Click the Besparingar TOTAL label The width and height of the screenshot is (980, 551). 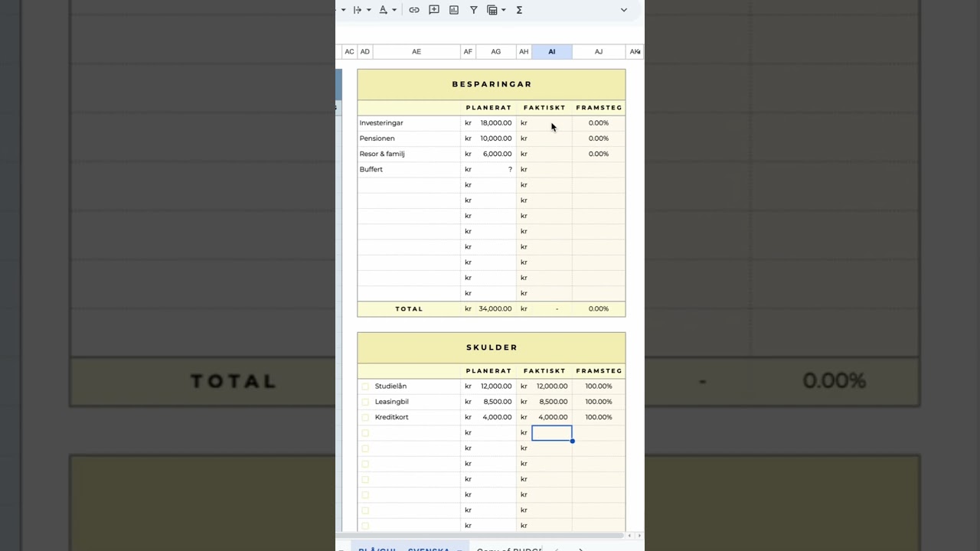point(409,309)
